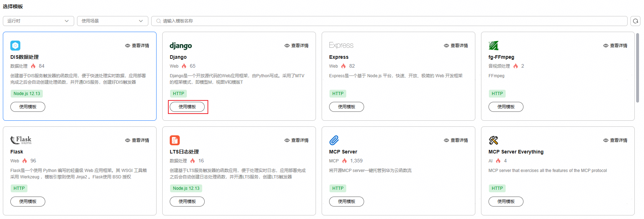644x219 pixels.
Task: Click the Node.js 12.13 tag on LTS日志处理
Action: pos(186,188)
